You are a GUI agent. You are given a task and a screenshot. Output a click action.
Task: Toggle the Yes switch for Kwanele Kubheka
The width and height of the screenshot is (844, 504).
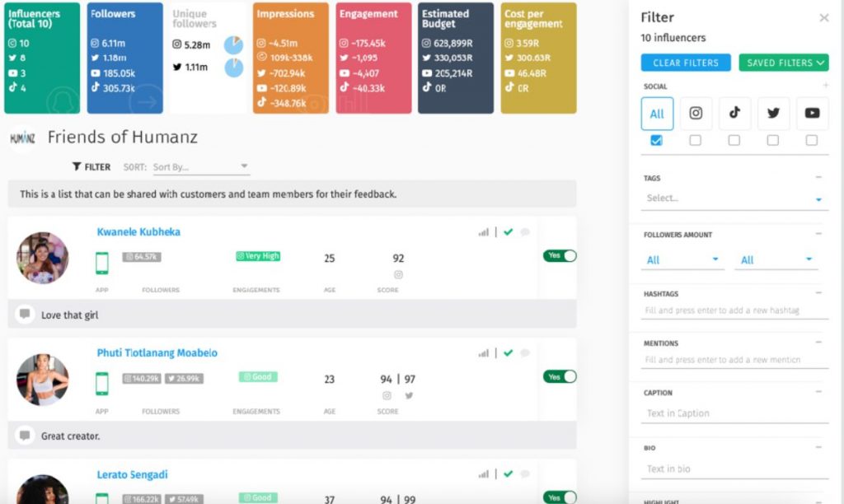click(560, 255)
